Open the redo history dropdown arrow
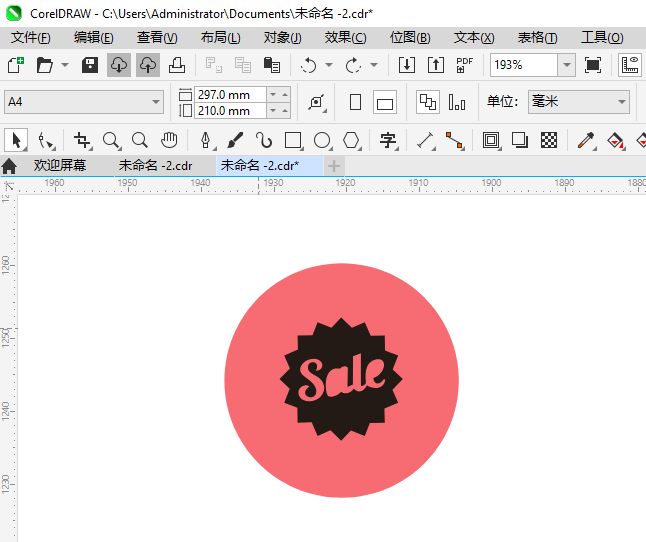Screen dimensions: 646x542 374,65
